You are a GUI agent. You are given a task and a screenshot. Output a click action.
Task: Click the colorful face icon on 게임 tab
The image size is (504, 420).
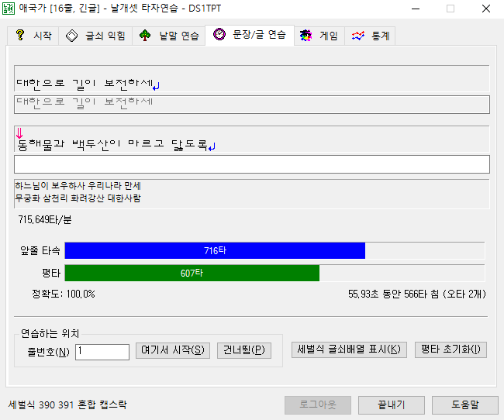pyautogui.click(x=306, y=36)
